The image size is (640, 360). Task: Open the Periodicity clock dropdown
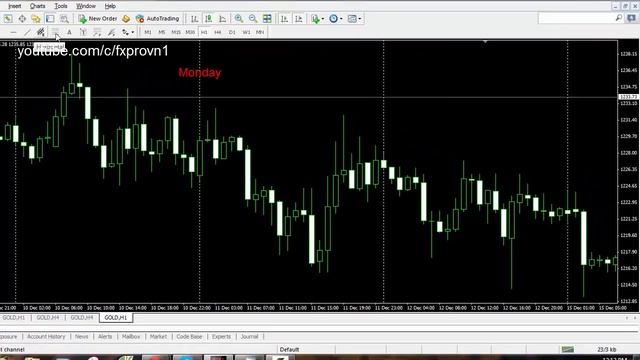pyautogui.click(x=336, y=19)
